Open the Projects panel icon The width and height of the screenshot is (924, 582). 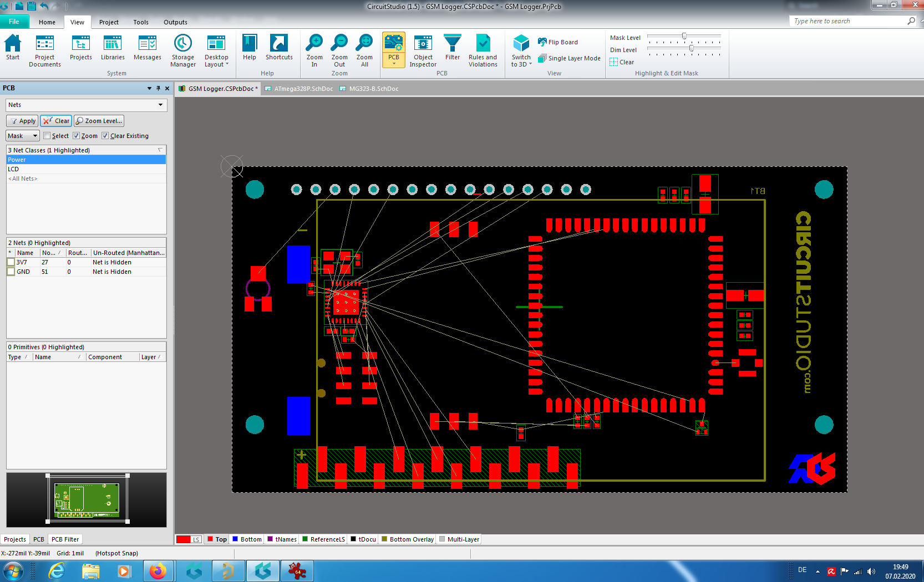coord(81,48)
